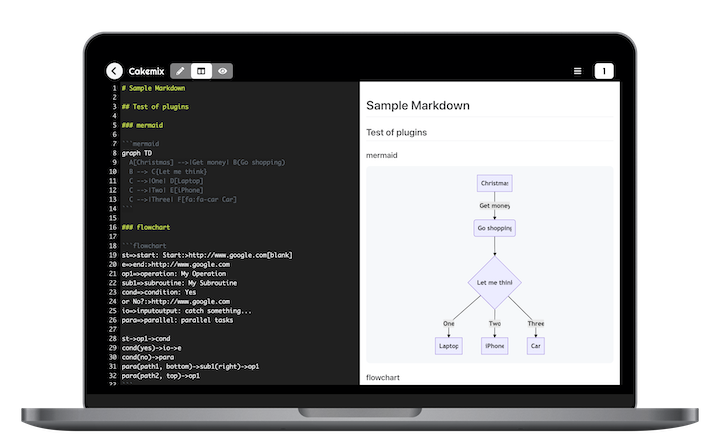Select the Laptop node in flowchart
Viewport: 720px width, 445px height.
coord(449,346)
